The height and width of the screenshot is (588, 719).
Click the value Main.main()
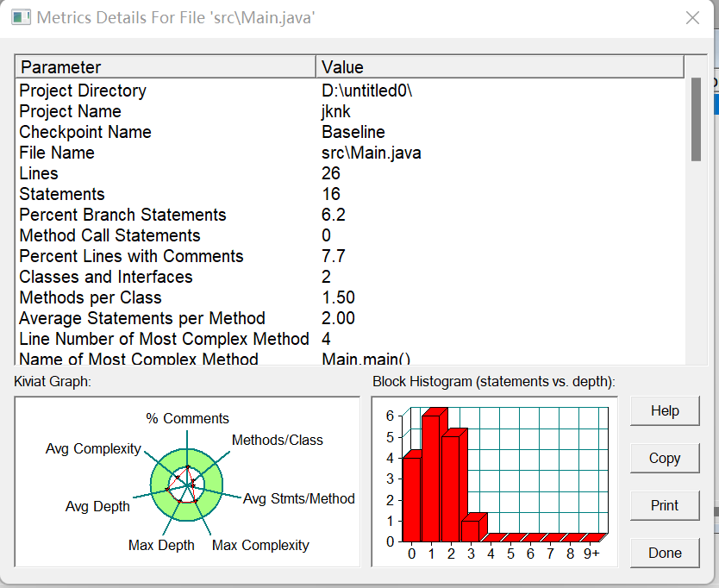pos(366,358)
